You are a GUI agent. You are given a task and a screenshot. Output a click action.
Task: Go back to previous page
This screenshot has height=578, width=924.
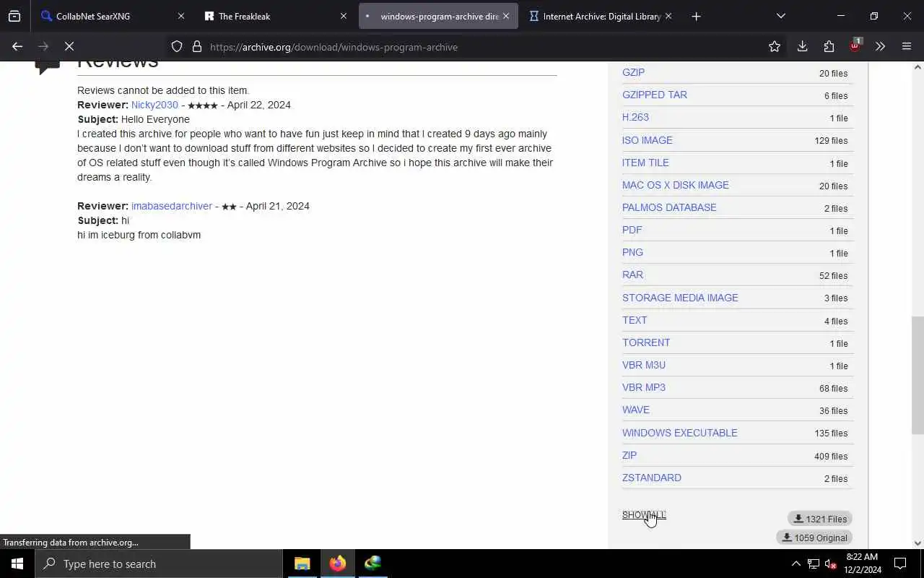point(17,46)
